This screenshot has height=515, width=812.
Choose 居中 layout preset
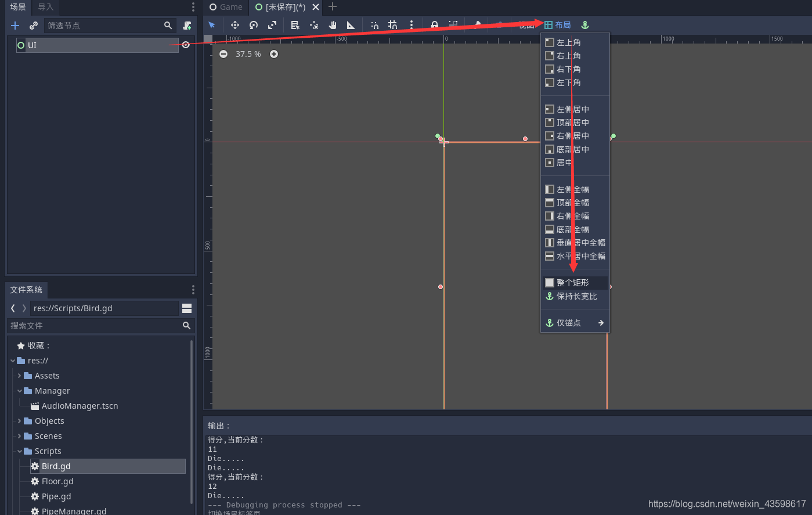575,163
